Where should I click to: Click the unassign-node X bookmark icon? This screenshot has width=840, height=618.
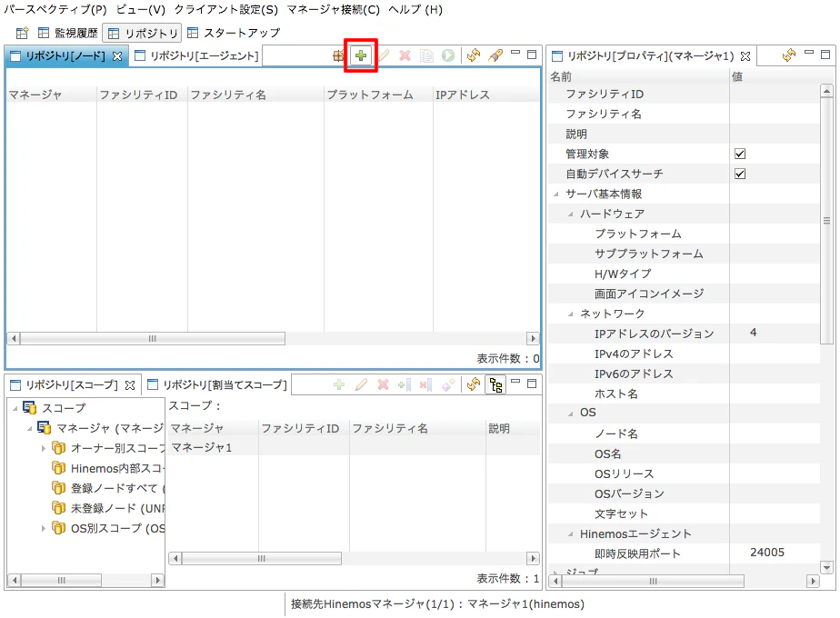[425, 384]
